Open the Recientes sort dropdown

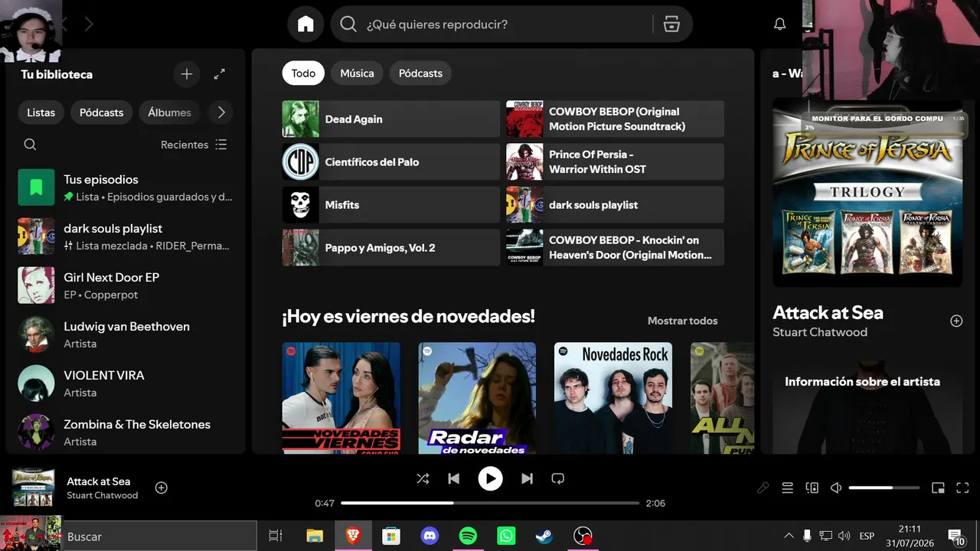coord(194,145)
